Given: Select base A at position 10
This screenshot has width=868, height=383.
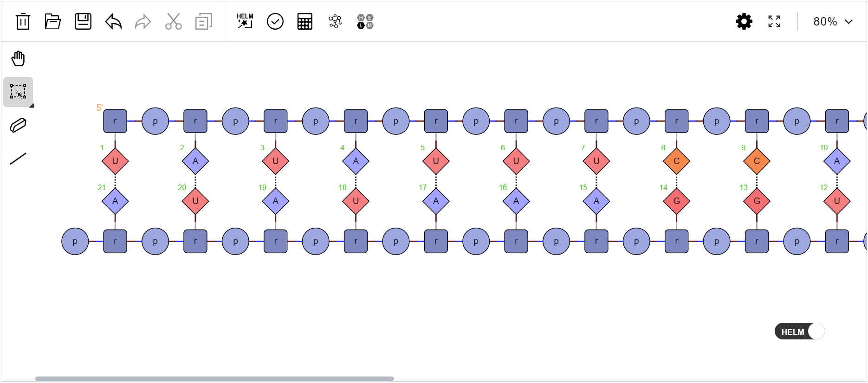Looking at the screenshot, I should [837, 161].
